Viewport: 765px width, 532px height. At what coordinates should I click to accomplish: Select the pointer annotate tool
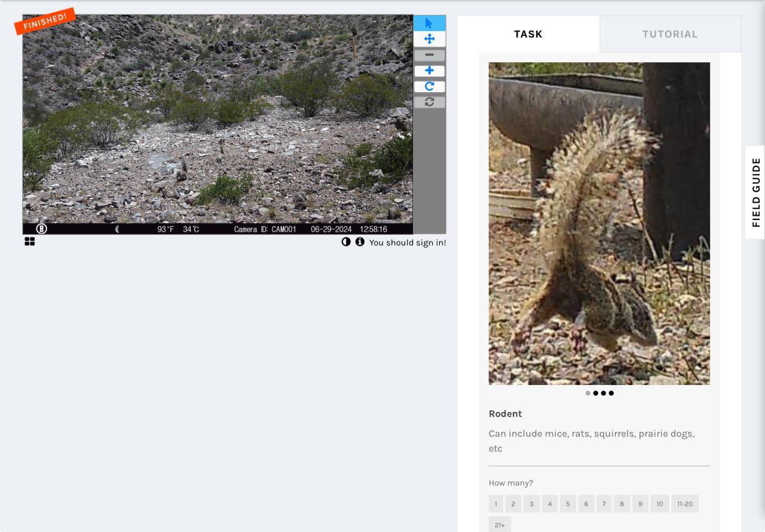click(429, 23)
